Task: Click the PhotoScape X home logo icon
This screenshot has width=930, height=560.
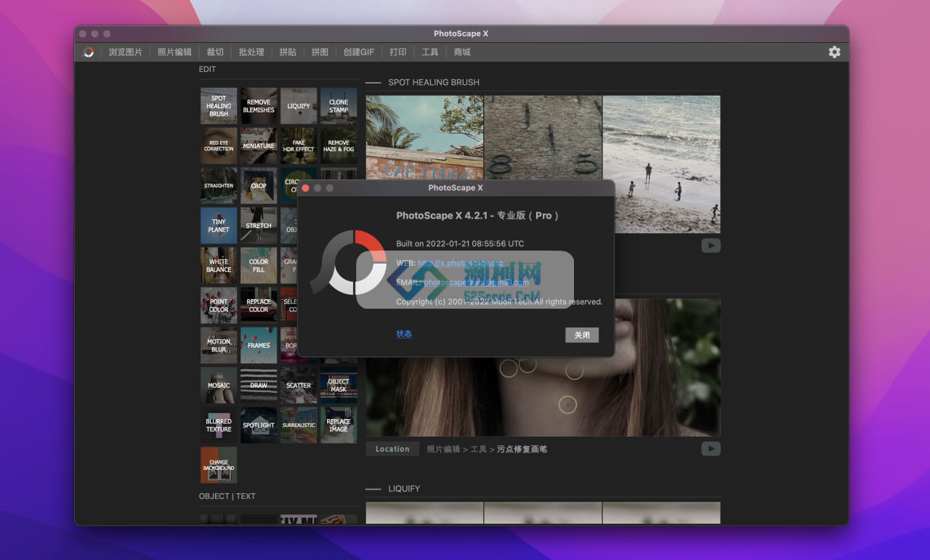Action: [89, 52]
